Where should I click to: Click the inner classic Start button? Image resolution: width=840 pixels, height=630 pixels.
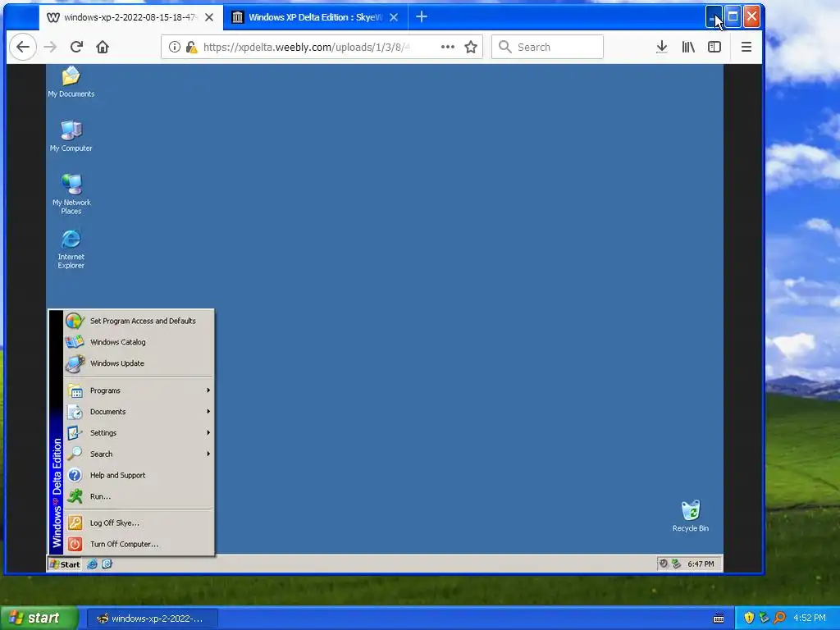[64, 564]
